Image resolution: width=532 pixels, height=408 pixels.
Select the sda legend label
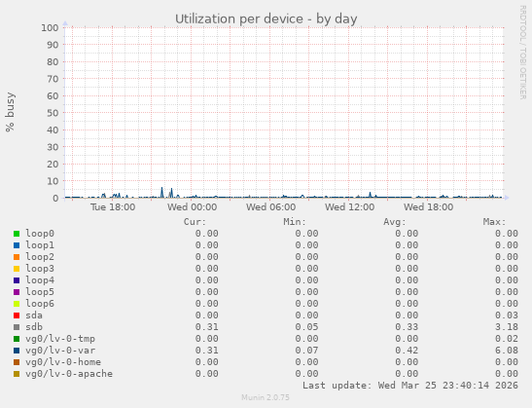[x=34, y=315]
